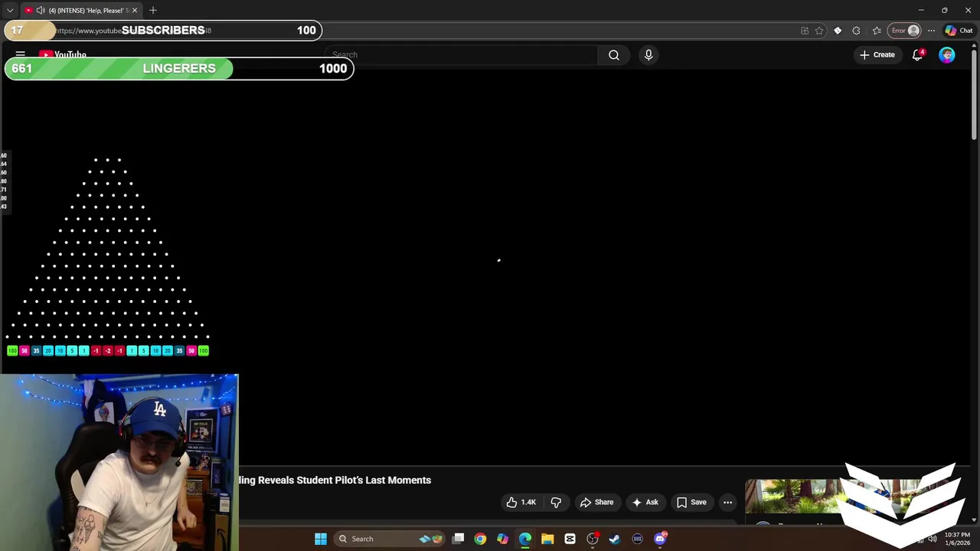Dislike the video with thumbs-down icon

point(556,502)
